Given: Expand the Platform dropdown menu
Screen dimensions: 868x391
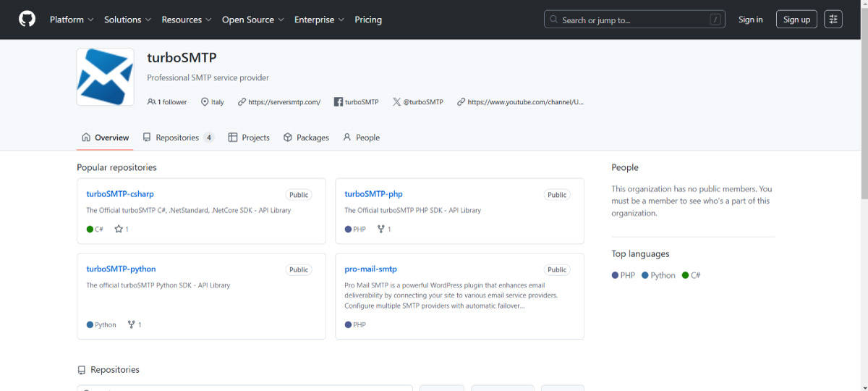Looking at the screenshot, I should (71, 20).
